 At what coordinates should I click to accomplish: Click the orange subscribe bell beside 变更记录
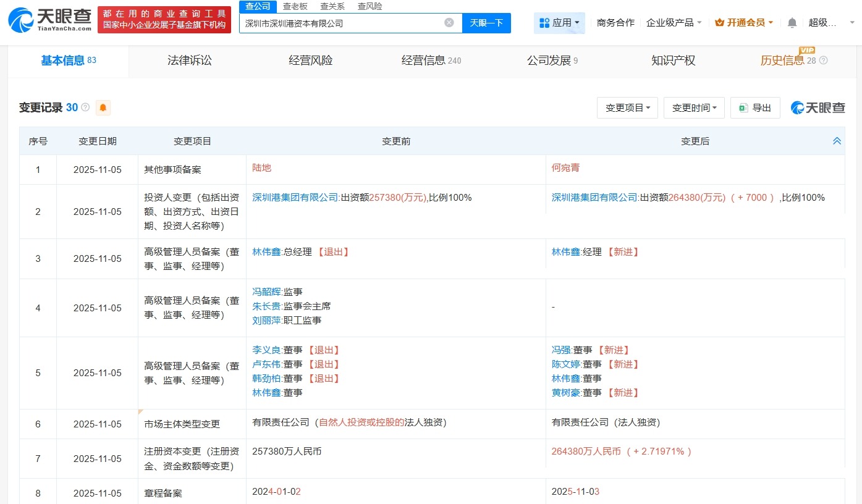pyautogui.click(x=103, y=107)
